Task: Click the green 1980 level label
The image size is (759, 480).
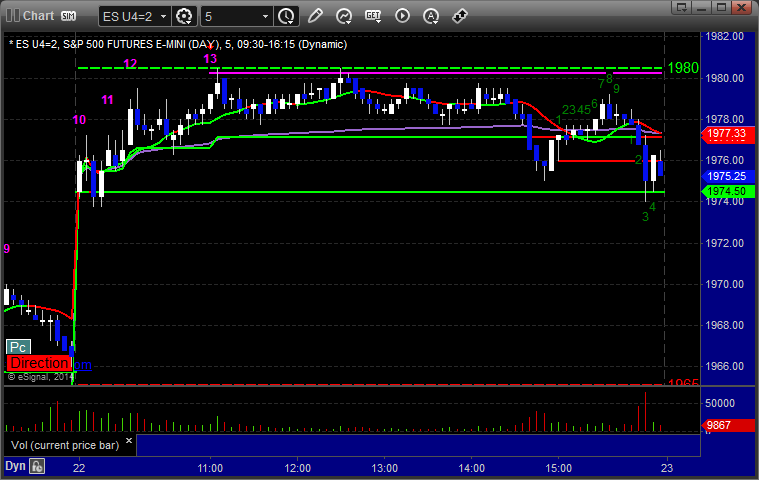Action: click(683, 68)
